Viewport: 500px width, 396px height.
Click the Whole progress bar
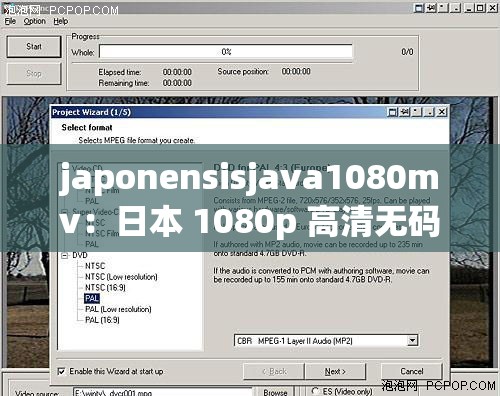[226, 52]
